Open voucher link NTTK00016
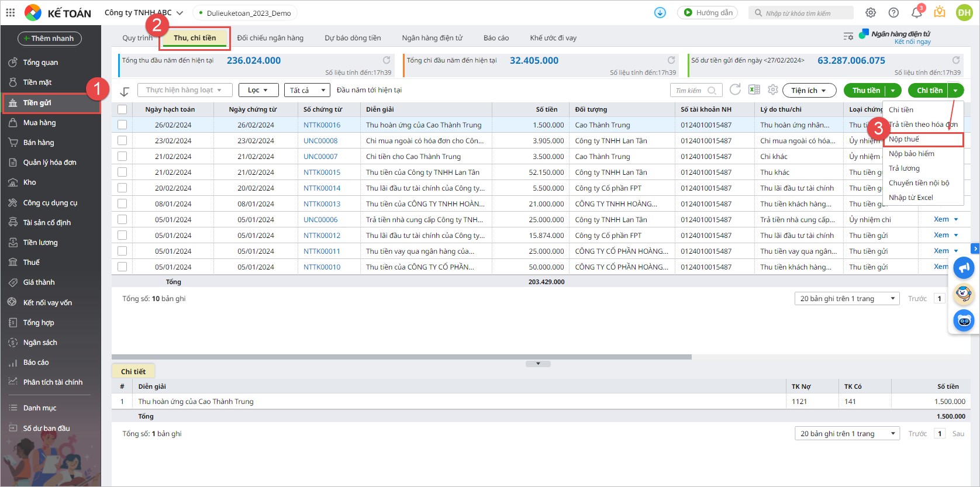Screen dimensions: 980x487 pos(322,125)
